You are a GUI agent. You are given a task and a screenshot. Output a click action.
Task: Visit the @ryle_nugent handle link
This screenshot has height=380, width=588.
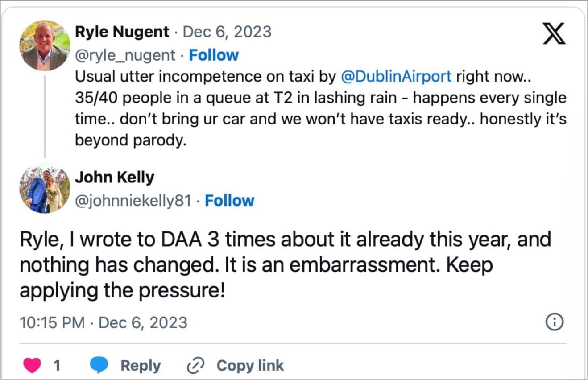(125, 55)
